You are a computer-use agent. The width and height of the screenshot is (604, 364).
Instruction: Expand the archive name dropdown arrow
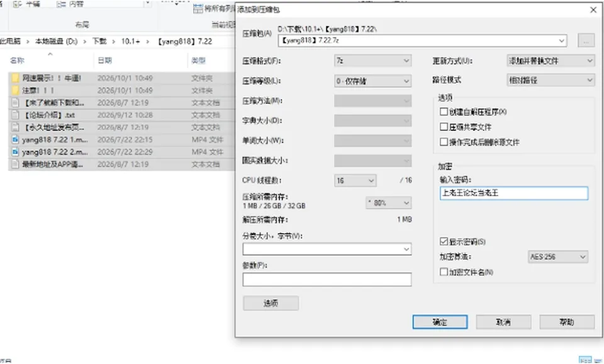(x=562, y=40)
